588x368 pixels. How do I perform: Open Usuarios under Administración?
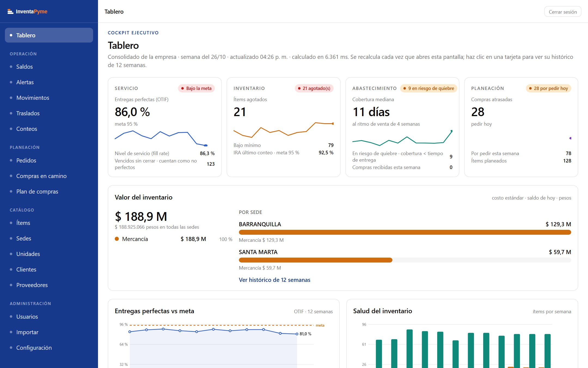(49, 316)
